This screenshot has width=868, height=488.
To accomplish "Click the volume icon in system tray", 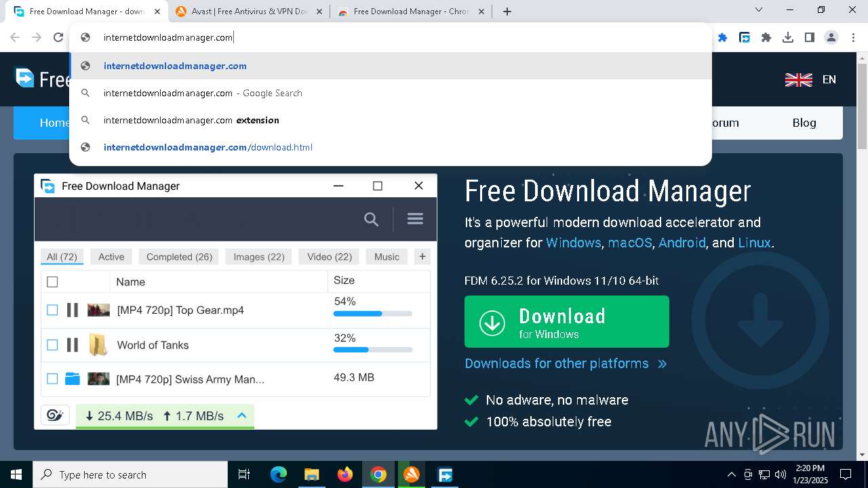I will 781,474.
